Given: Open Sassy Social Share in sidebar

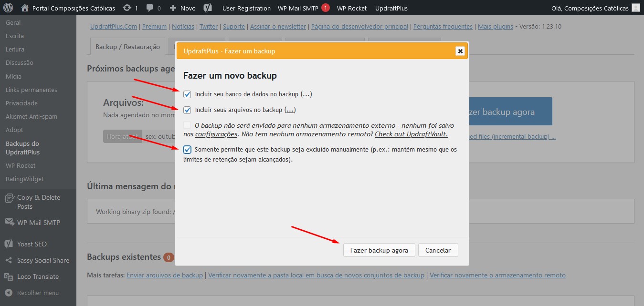Looking at the screenshot, I should [x=38, y=260].
